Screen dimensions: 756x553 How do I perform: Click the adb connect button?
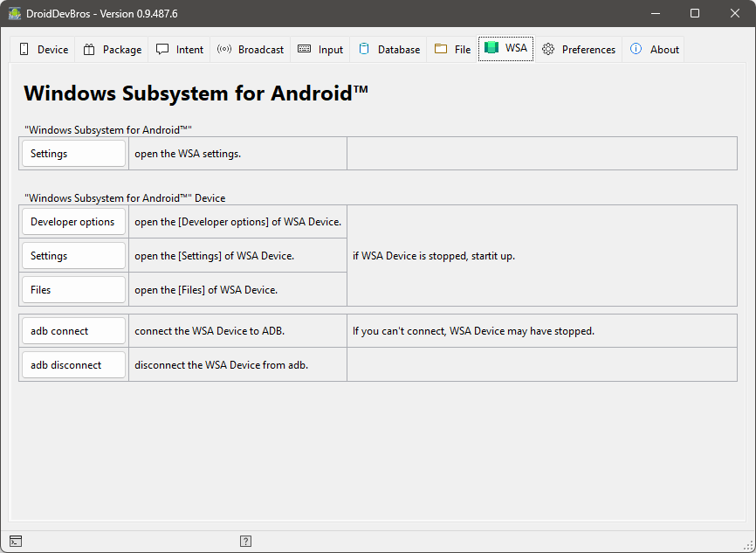(74, 331)
